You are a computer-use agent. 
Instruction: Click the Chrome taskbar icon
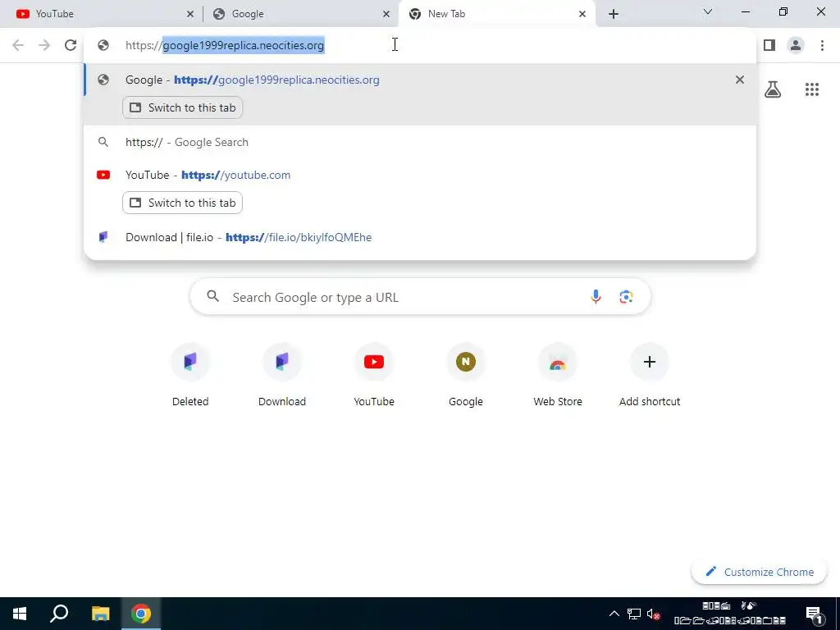coord(141,614)
